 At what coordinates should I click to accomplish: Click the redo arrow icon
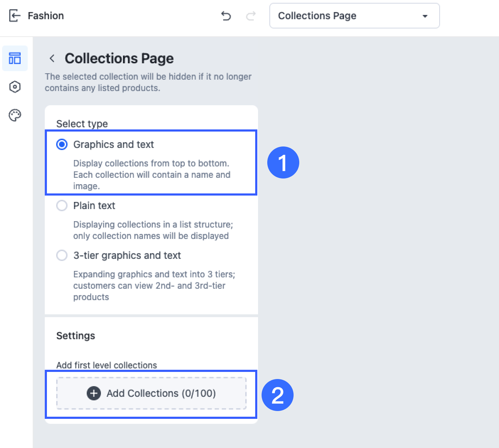(251, 16)
